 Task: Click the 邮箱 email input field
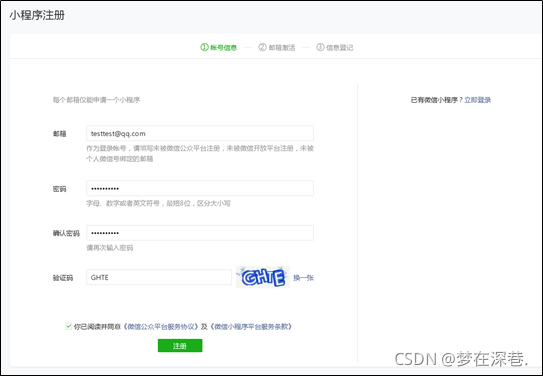point(200,133)
